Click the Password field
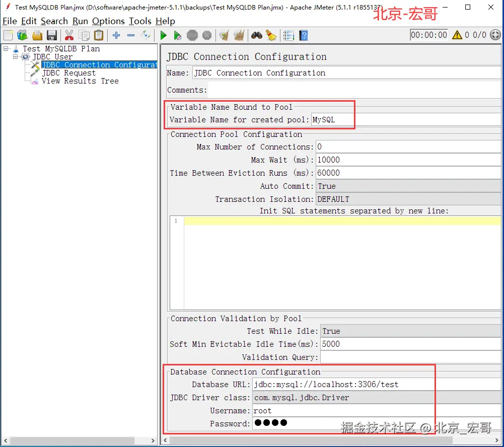504x447 pixels. pos(377,423)
